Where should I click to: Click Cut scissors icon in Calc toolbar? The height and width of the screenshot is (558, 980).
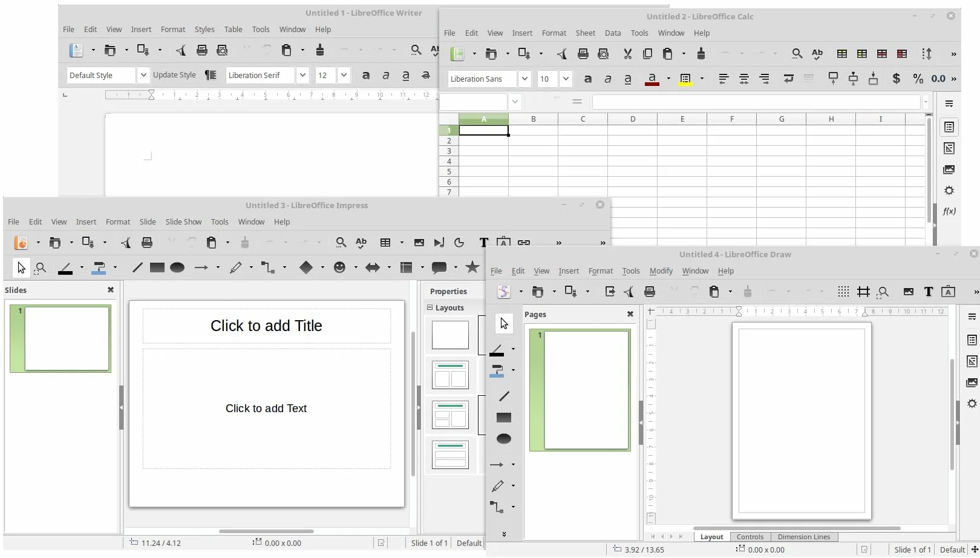627,54
